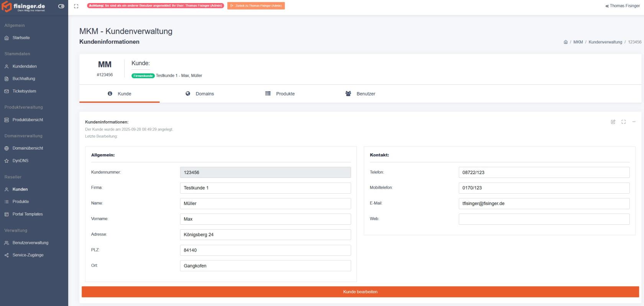Click MKM in breadcrumb

pyautogui.click(x=578, y=42)
